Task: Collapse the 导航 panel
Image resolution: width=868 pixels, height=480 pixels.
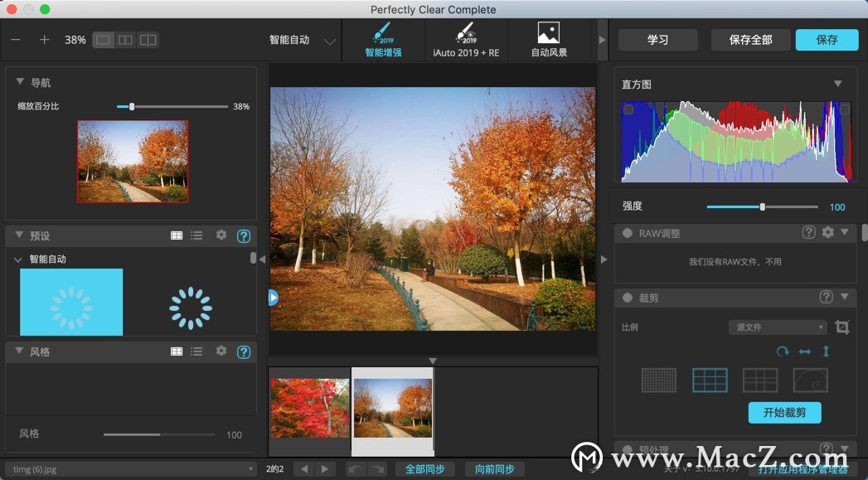Action: 20,82
